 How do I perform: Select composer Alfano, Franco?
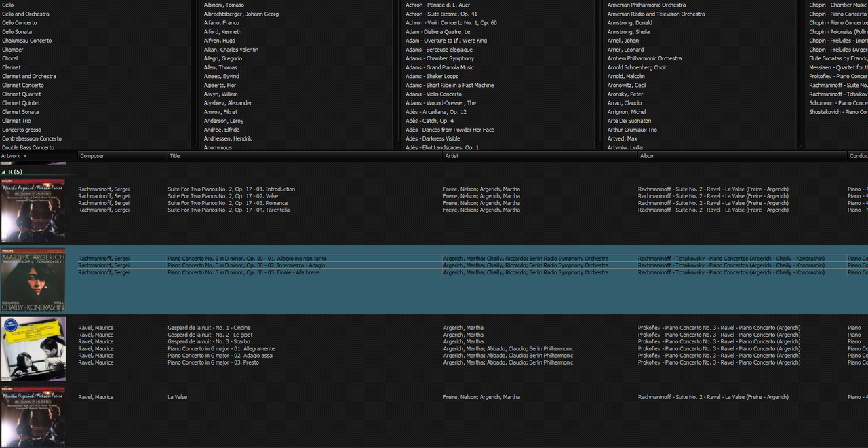pos(222,22)
